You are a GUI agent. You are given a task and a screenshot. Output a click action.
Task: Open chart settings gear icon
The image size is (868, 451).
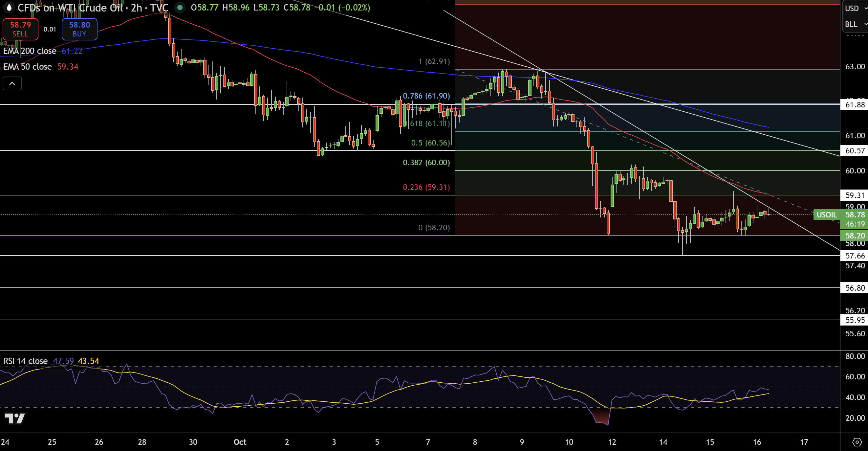[x=857, y=442]
